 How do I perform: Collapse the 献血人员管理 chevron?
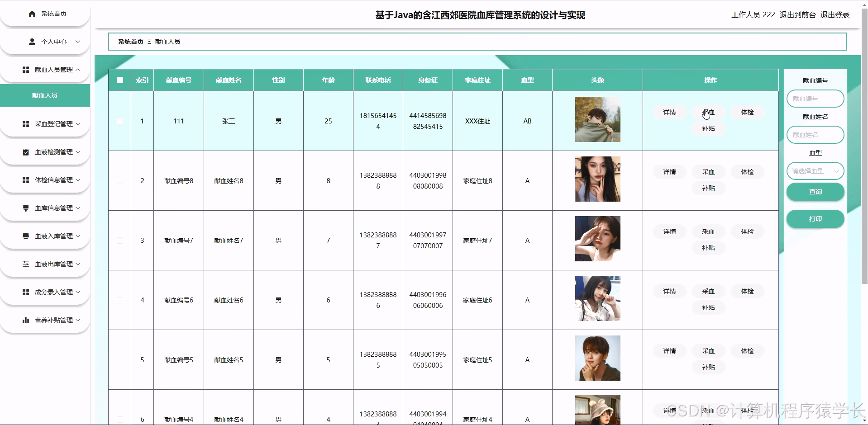click(78, 70)
